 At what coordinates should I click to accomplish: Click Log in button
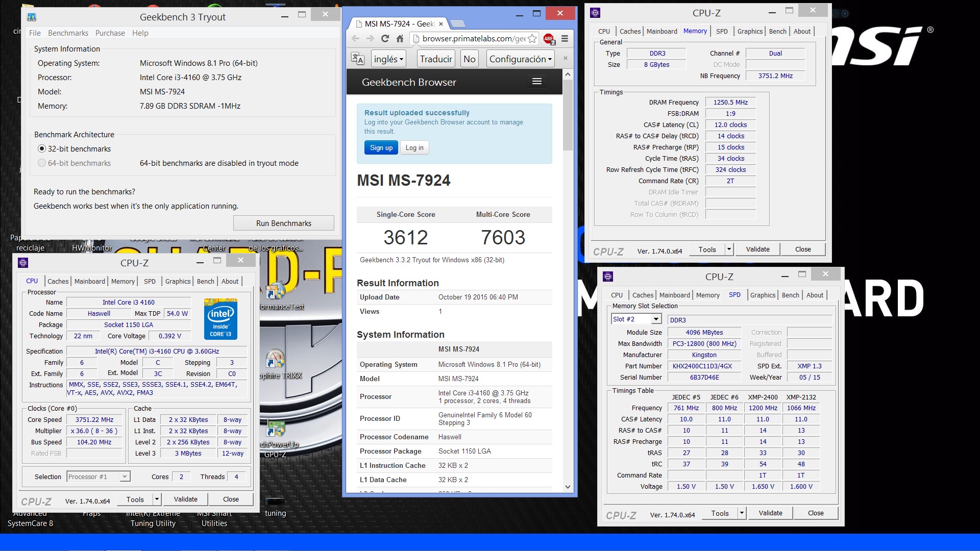[x=414, y=148]
